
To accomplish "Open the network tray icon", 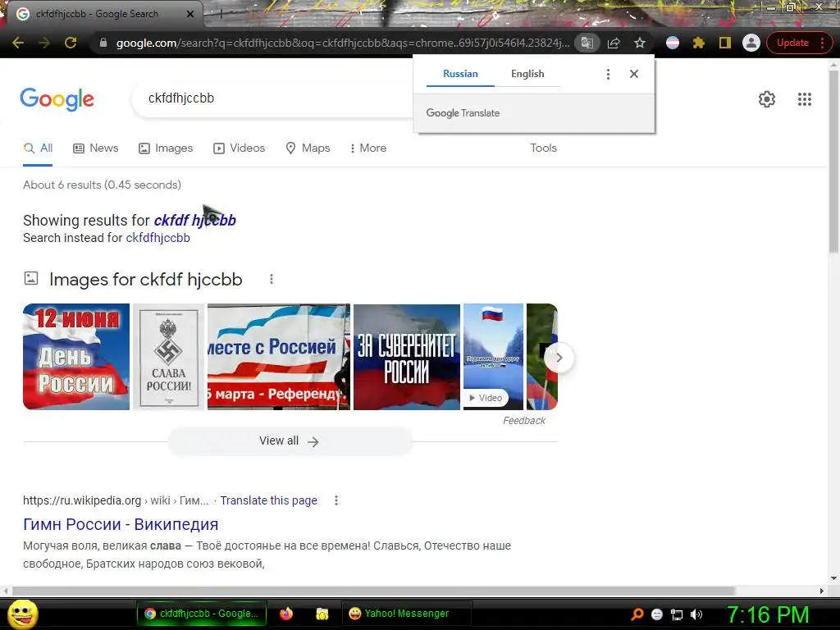I will (x=677, y=614).
